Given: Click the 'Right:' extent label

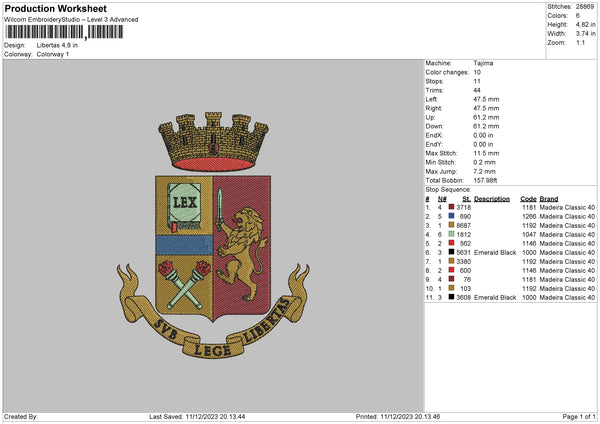Looking at the screenshot, I should tap(434, 108).
